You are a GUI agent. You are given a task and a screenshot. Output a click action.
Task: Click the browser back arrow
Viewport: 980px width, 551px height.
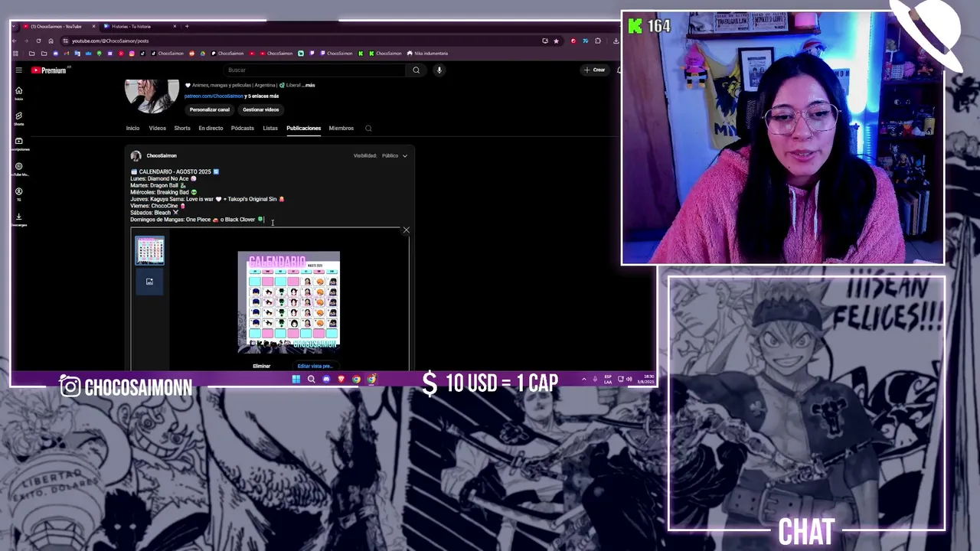click(x=15, y=41)
